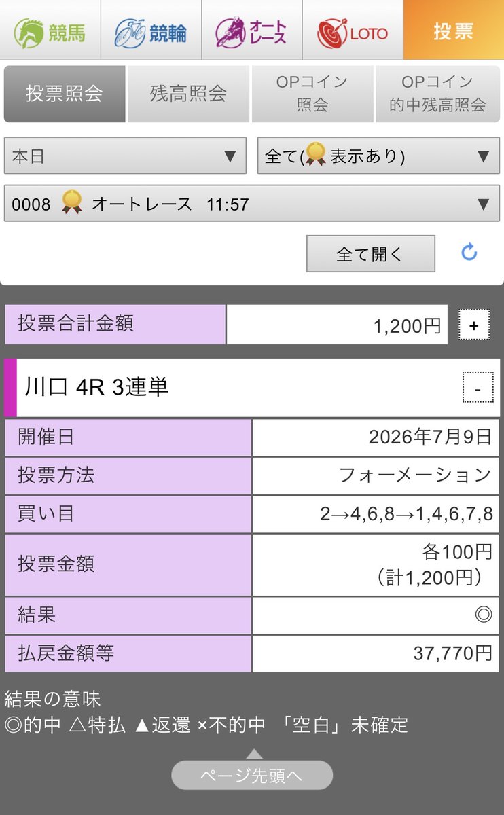Click the 結果の意味 legend heading
Screen dimensions: 504x815
(x=52, y=698)
